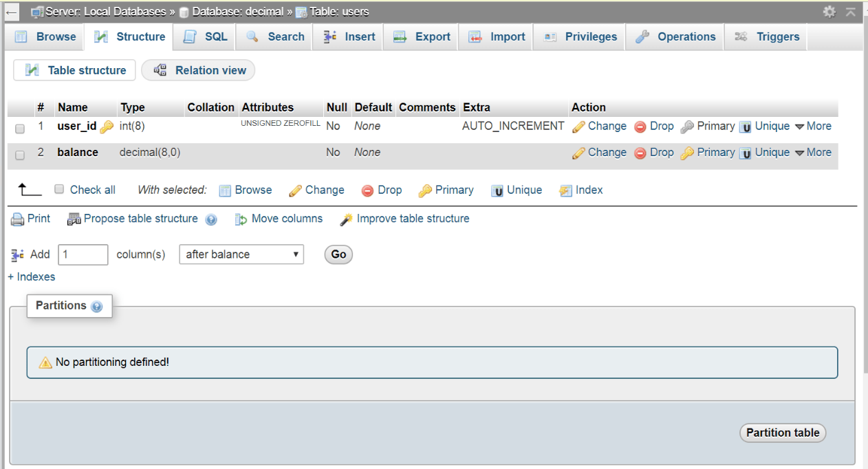Open the Print view icon
Viewport: 868px width, 469px height.
pyautogui.click(x=17, y=219)
